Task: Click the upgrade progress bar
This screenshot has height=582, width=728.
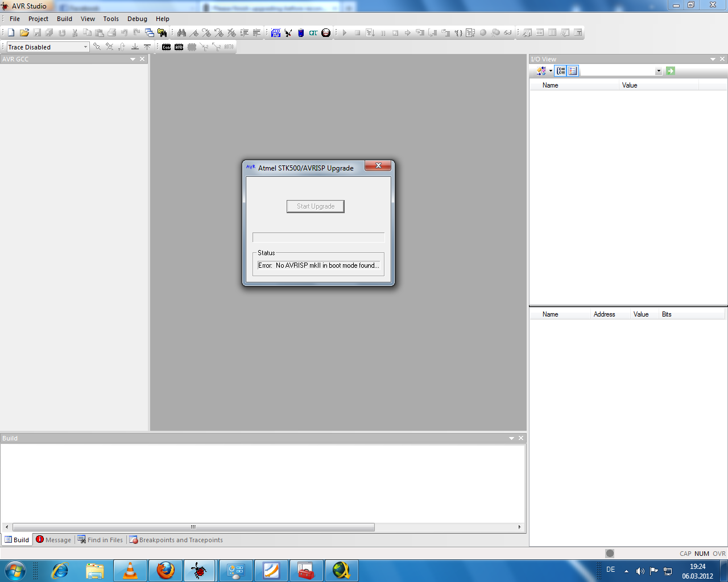Action: click(x=318, y=238)
